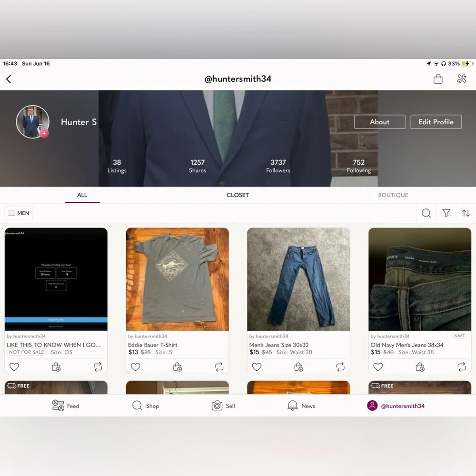Image resolution: width=476 pixels, height=476 pixels.
Task: Click the battery indicator in status bar
Action: 467,63
